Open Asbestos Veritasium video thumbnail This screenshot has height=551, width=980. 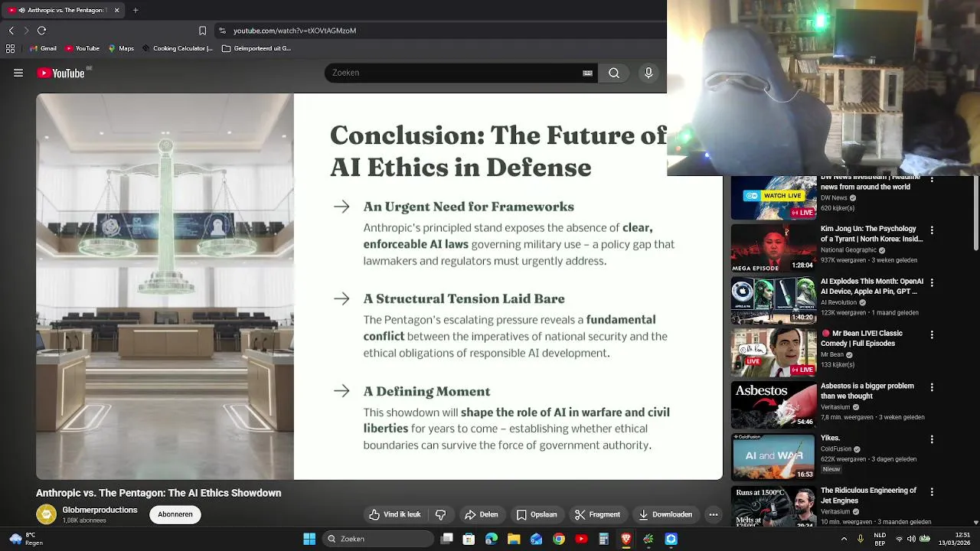[x=773, y=405]
